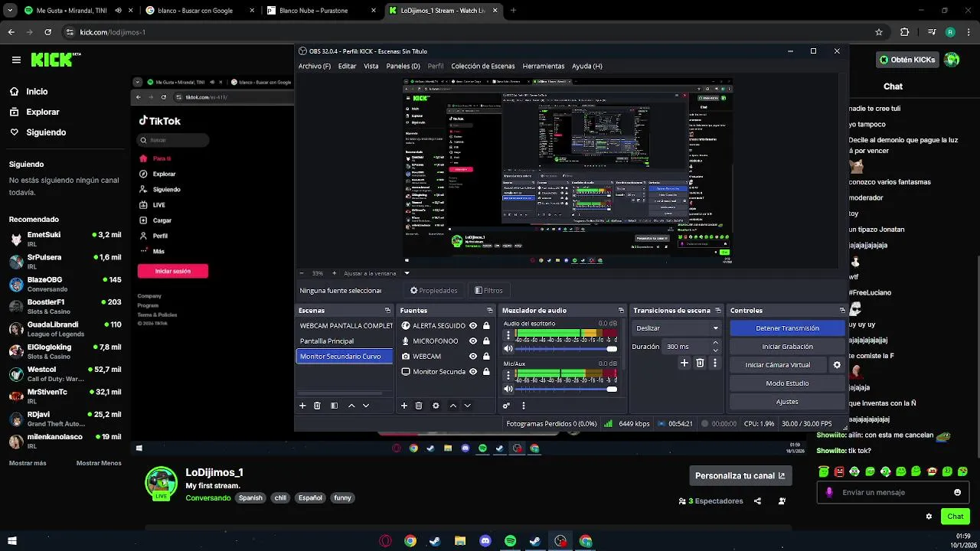Image resolution: width=980 pixels, height=551 pixels.
Task: Open audio mixer three-dot menu at bottom
Action: pos(524,406)
